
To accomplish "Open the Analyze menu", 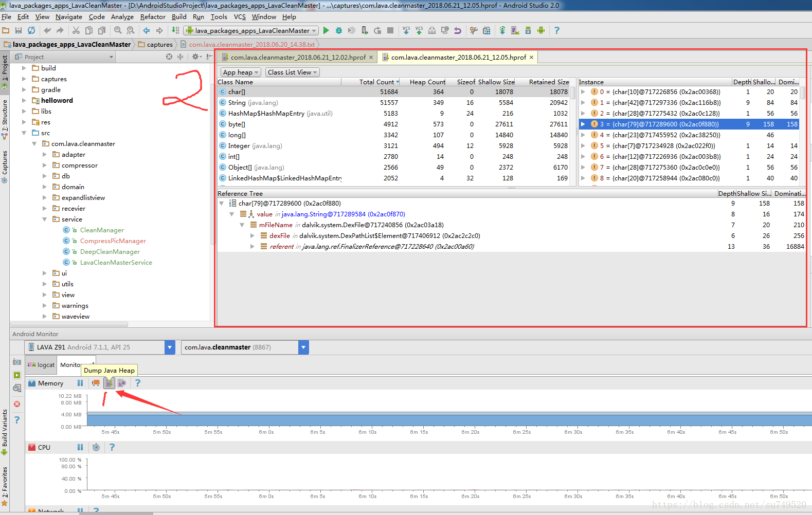I will (122, 17).
